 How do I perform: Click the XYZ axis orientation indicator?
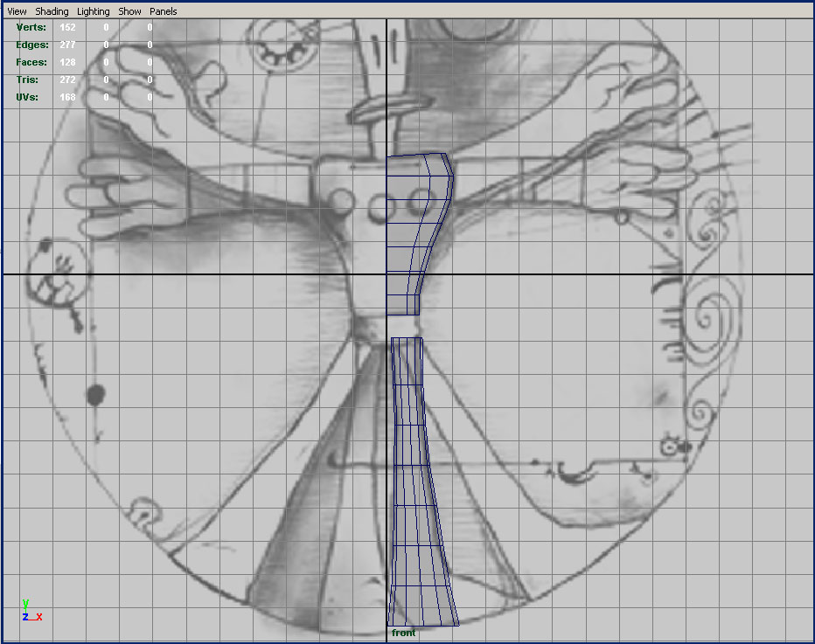[31, 611]
